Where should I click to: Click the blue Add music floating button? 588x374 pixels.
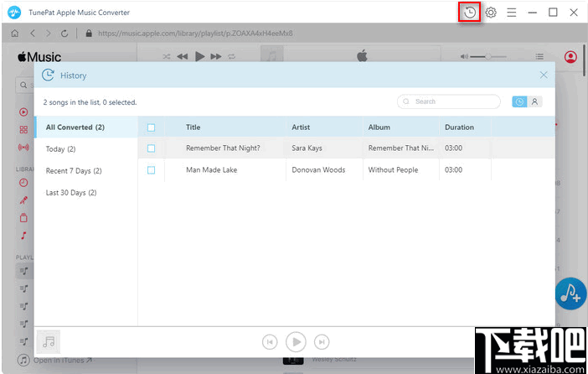(570, 293)
